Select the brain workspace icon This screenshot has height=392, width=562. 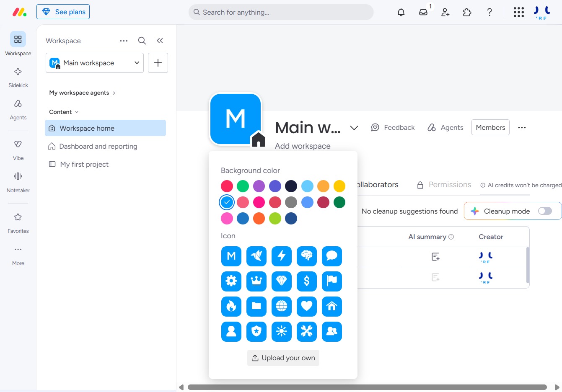(x=307, y=256)
